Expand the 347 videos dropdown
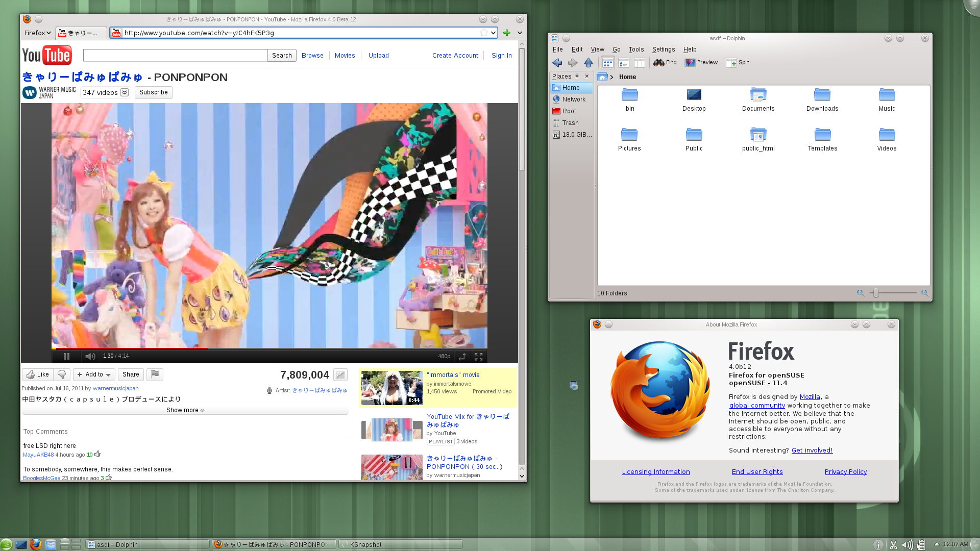The image size is (980, 551). (x=125, y=92)
